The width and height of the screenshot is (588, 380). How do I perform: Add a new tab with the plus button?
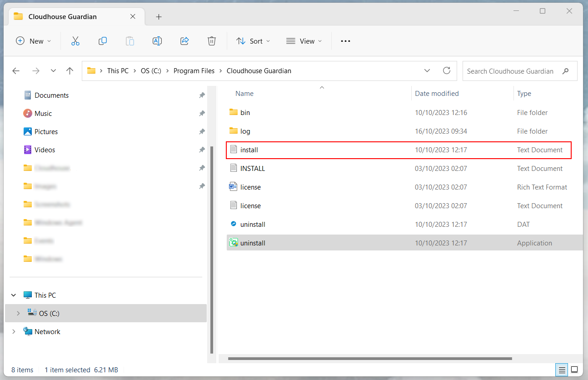coord(159,17)
